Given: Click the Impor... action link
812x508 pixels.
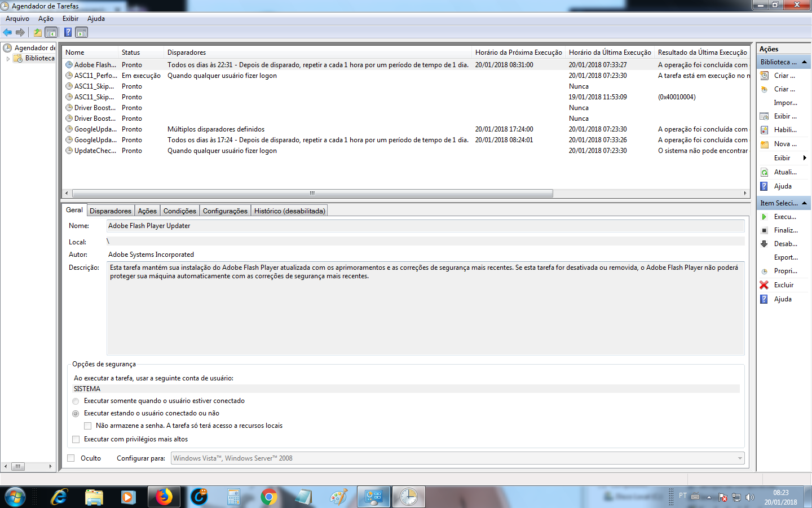Looking at the screenshot, I should click(785, 103).
